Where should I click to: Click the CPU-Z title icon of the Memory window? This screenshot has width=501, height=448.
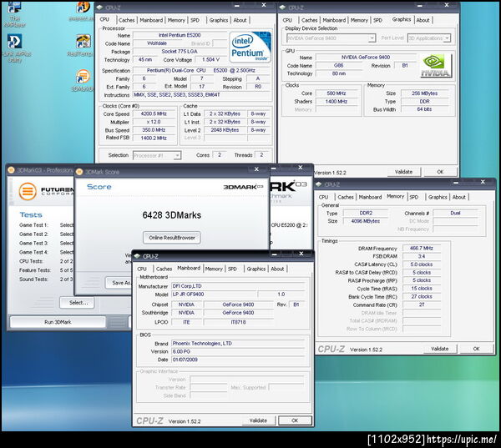(319, 184)
